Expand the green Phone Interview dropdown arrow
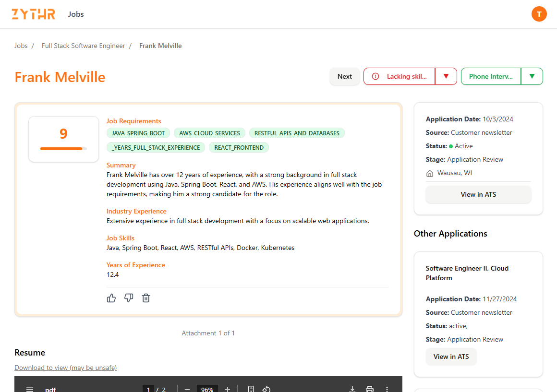This screenshot has height=392, width=557. pyautogui.click(x=532, y=76)
